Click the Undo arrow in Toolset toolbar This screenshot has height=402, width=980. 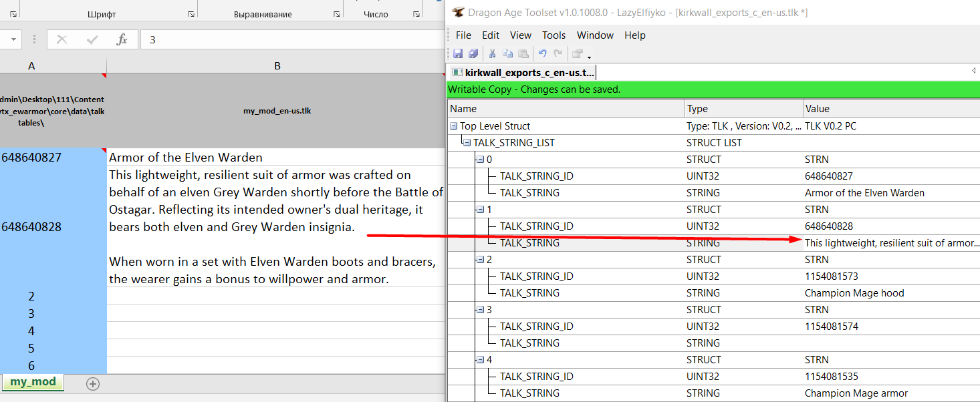pyautogui.click(x=543, y=53)
